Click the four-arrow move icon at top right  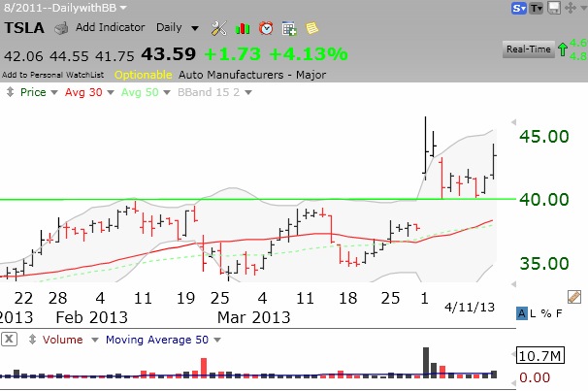[x=571, y=8]
